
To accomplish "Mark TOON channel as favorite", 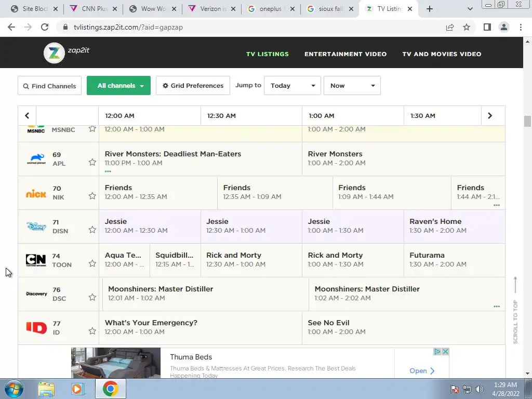I will point(92,263).
